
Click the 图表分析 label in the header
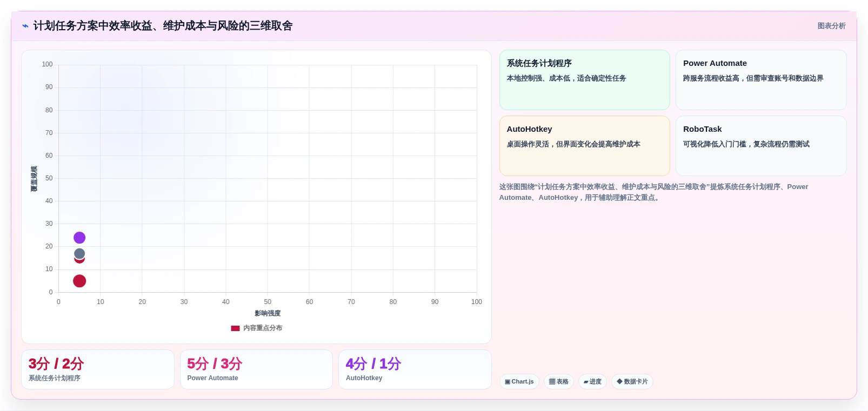pyautogui.click(x=831, y=26)
